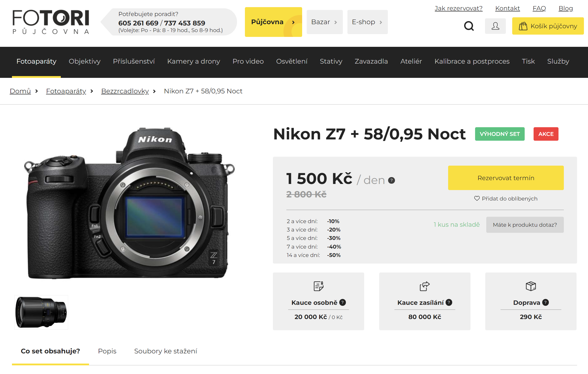
Task: Click phone number 737 453 859
Action: click(x=185, y=23)
